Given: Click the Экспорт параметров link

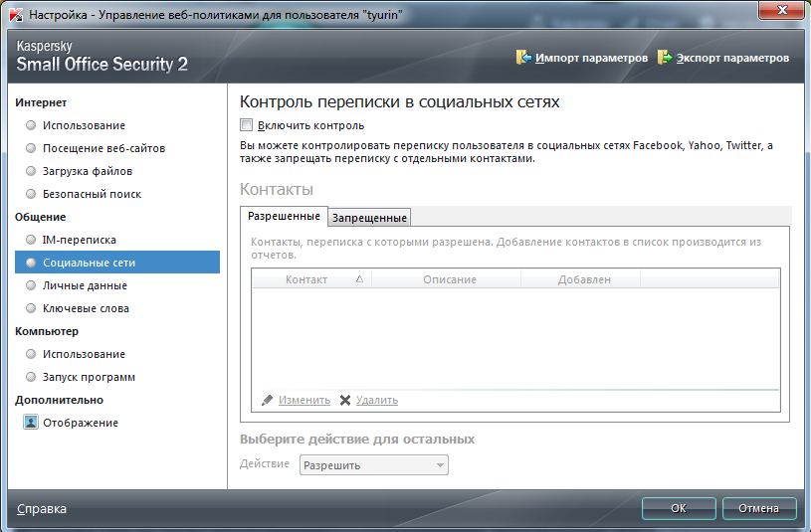Looking at the screenshot, I should tap(732, 58).
